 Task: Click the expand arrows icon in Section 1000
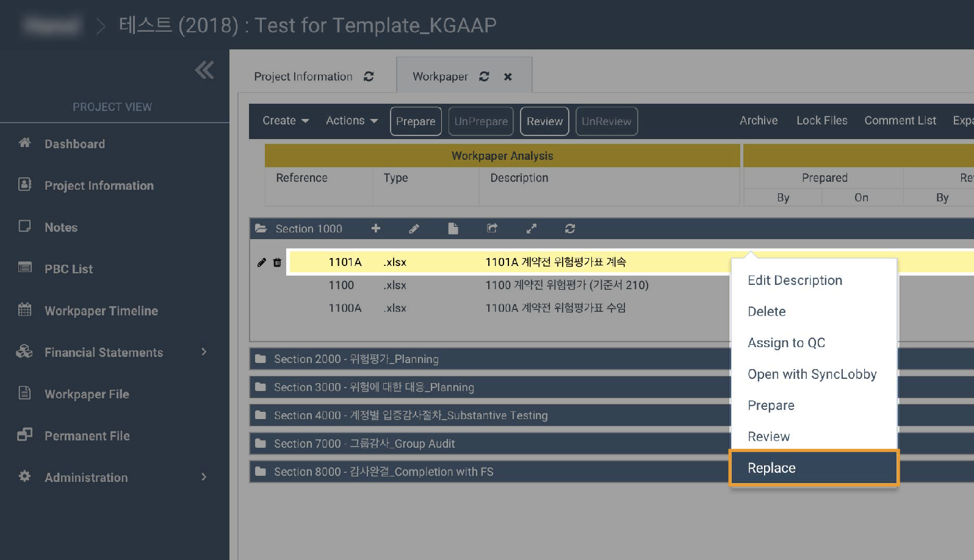(x=531, y=228)
